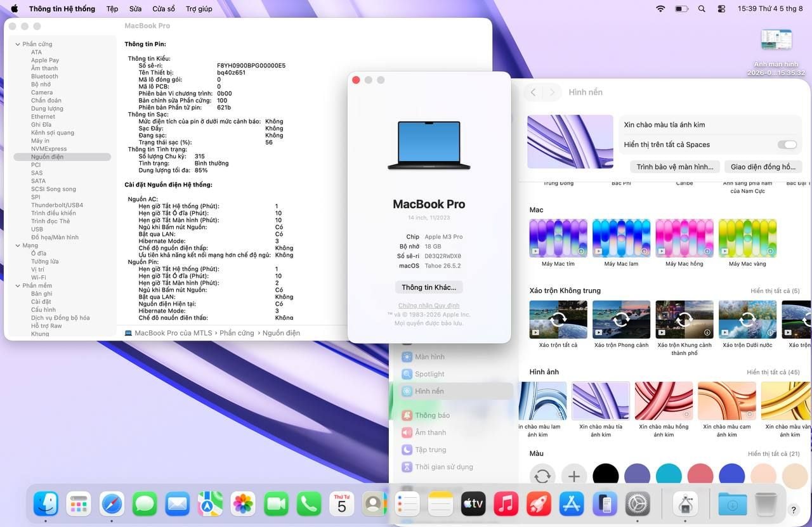Open Music app in the Dock

[506, 504]
